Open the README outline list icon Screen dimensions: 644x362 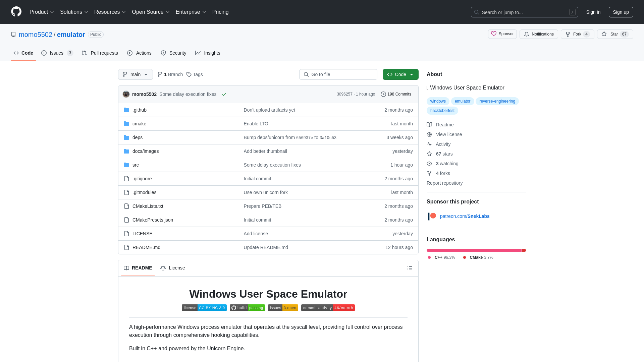pos(410,268)
